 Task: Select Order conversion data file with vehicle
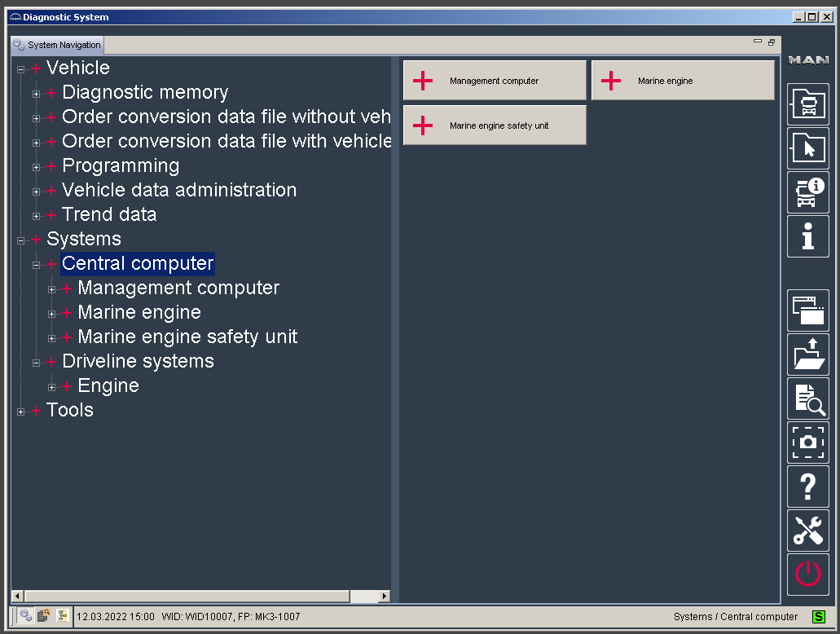tap(226, 141)
